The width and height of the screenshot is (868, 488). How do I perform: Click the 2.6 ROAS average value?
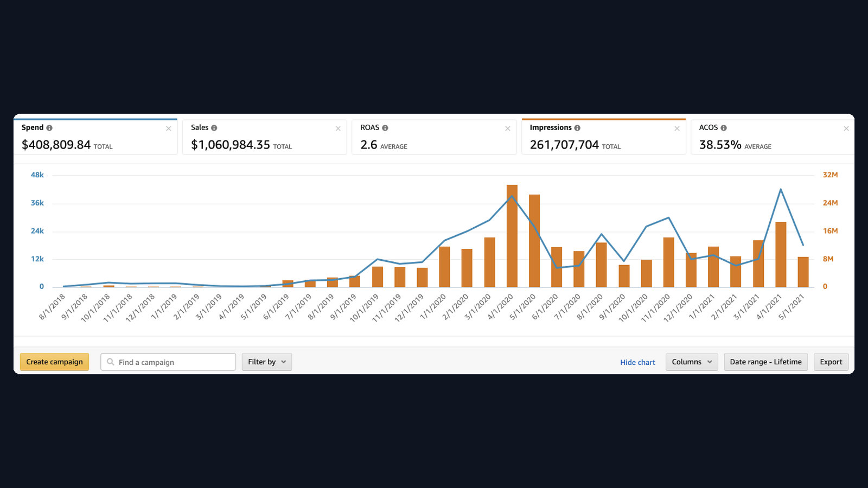point(369,145)
